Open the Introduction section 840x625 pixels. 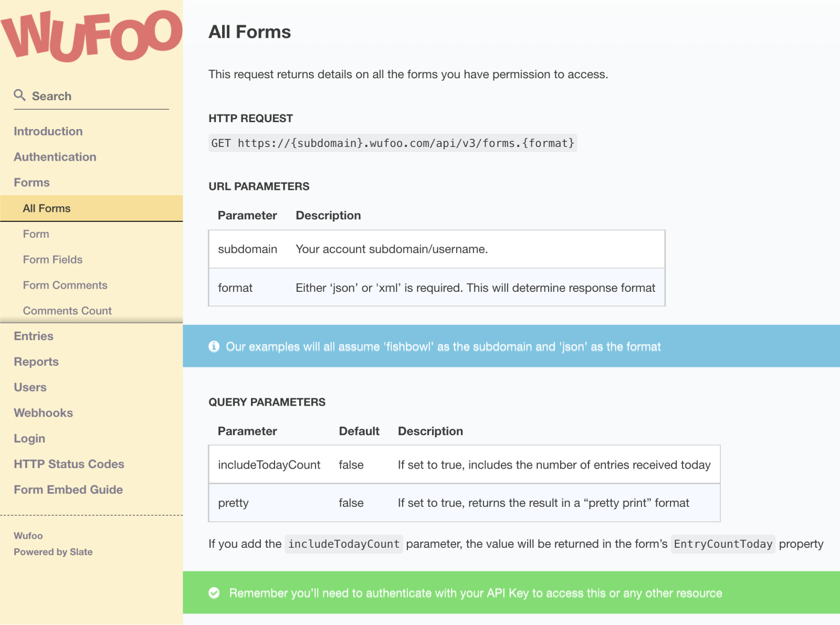coord(48,131)
